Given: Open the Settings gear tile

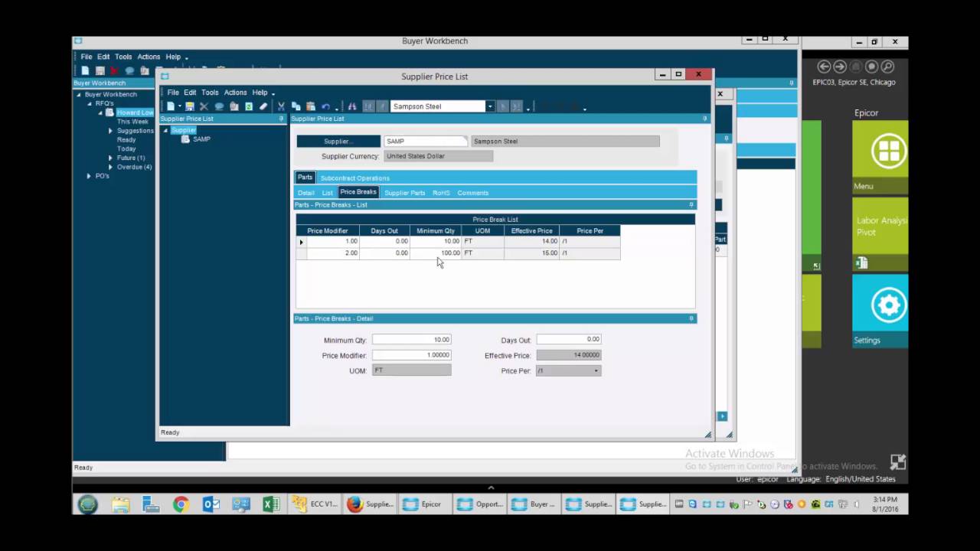Looking at the screenshot, I should tap(880, 311).
